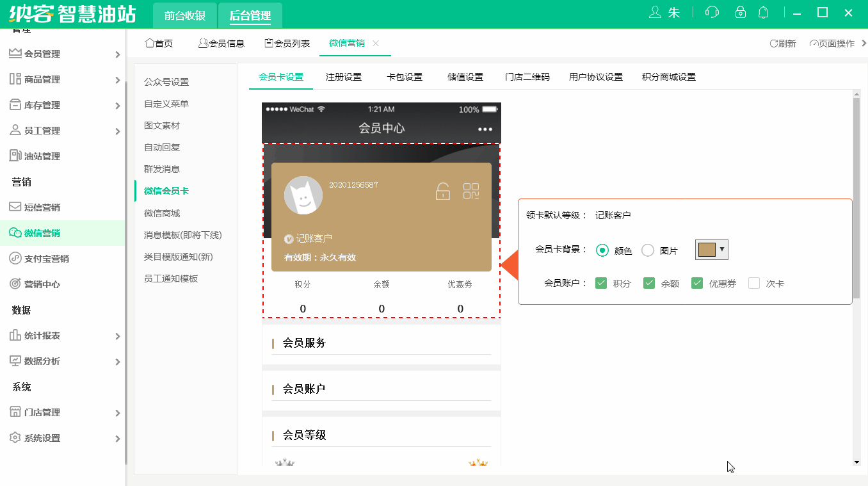Click the lock icon in the title bar
The width and height of the screenshot is (868, 486).
[740, 12]
